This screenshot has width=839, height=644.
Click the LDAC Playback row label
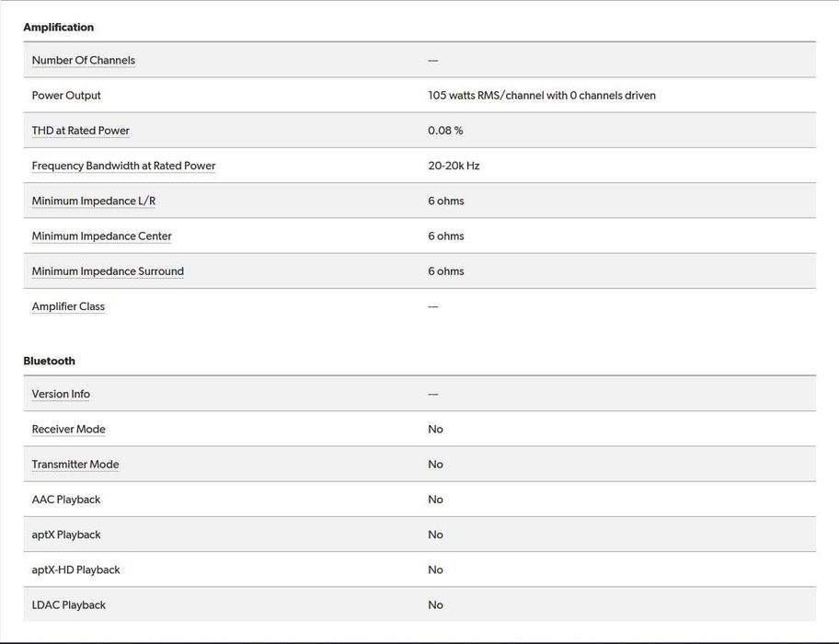coord(68,604)
